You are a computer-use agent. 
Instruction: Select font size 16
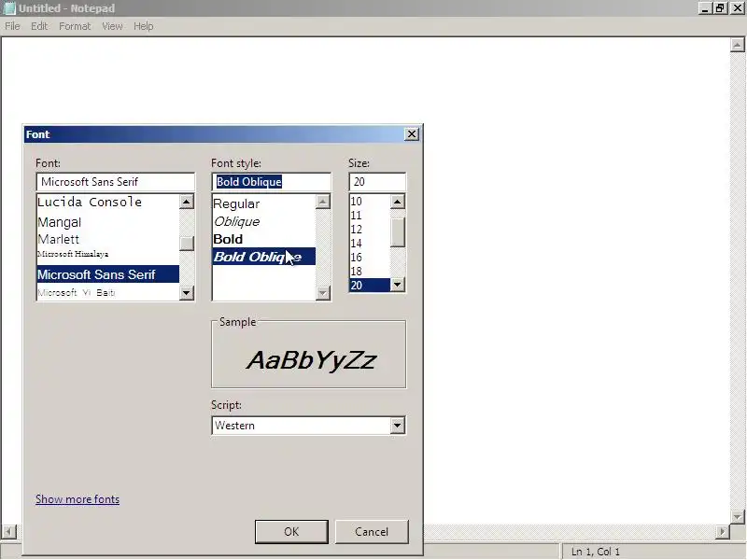(x=370, y=258)
